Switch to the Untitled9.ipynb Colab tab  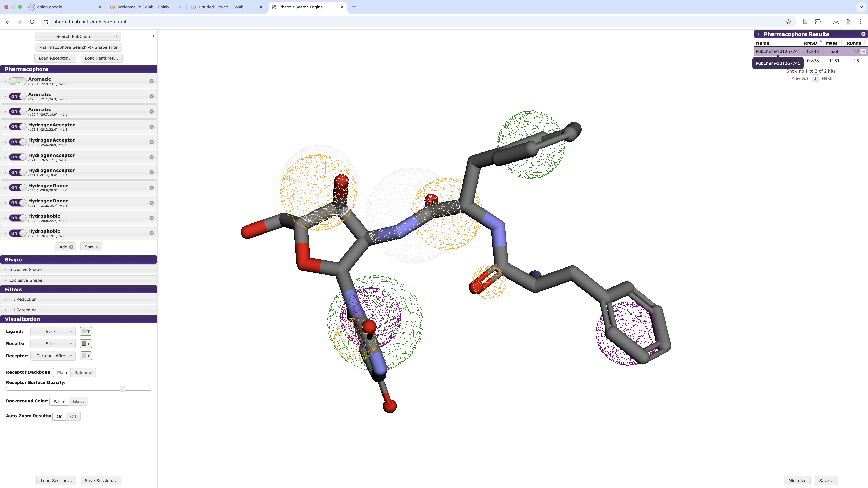221,7
